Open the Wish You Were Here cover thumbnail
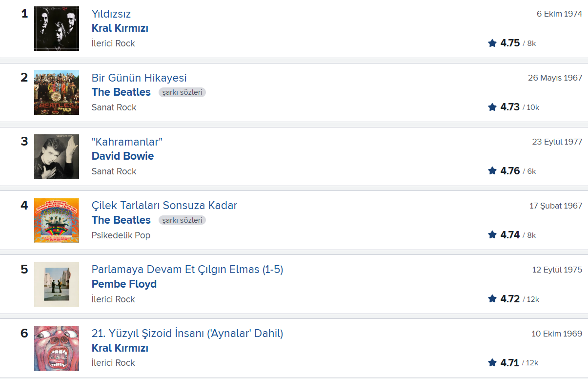The height and width of the screenshot is (379, 588). tap(57, 285)
